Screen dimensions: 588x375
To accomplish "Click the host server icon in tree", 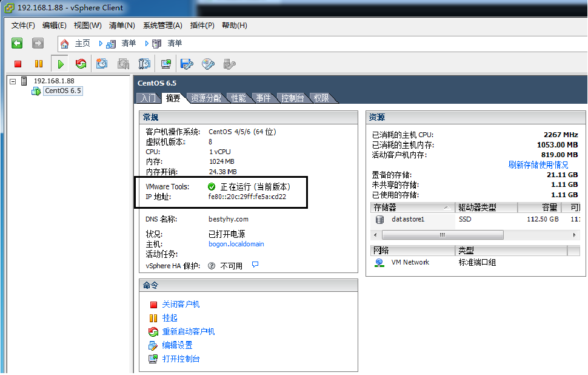I will (24, 81).
